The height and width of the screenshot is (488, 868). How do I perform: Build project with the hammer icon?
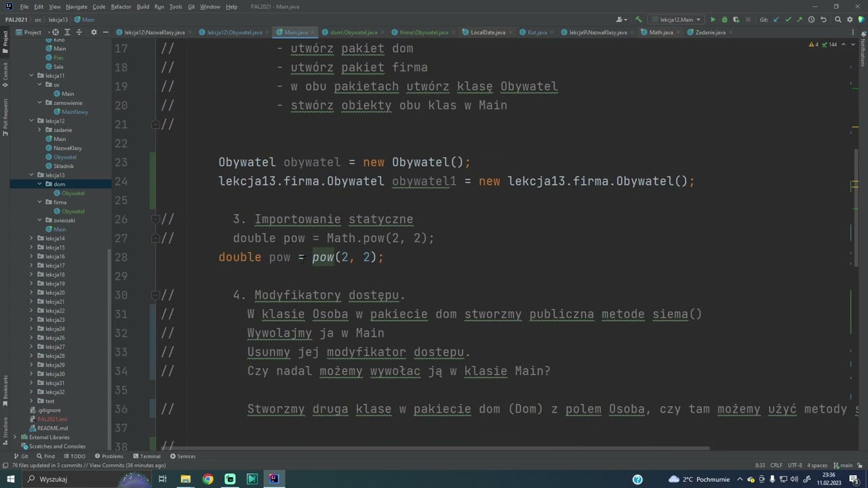tap(638, 20)
